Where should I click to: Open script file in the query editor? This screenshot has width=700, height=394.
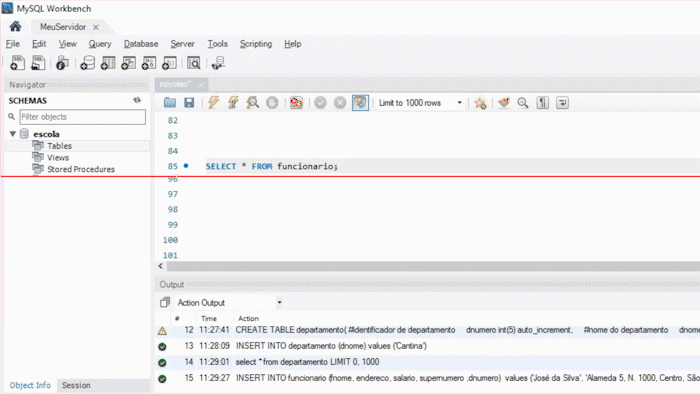click(170, 103)
